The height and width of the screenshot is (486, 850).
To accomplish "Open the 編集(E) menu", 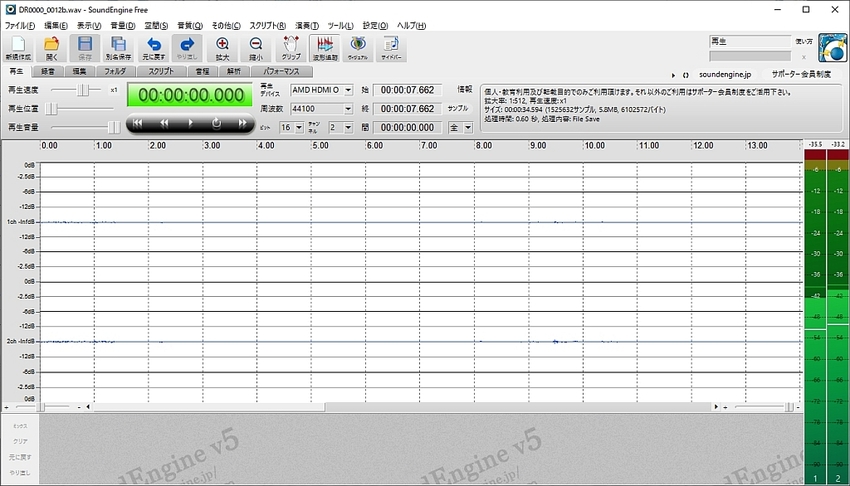I will 56,25.
